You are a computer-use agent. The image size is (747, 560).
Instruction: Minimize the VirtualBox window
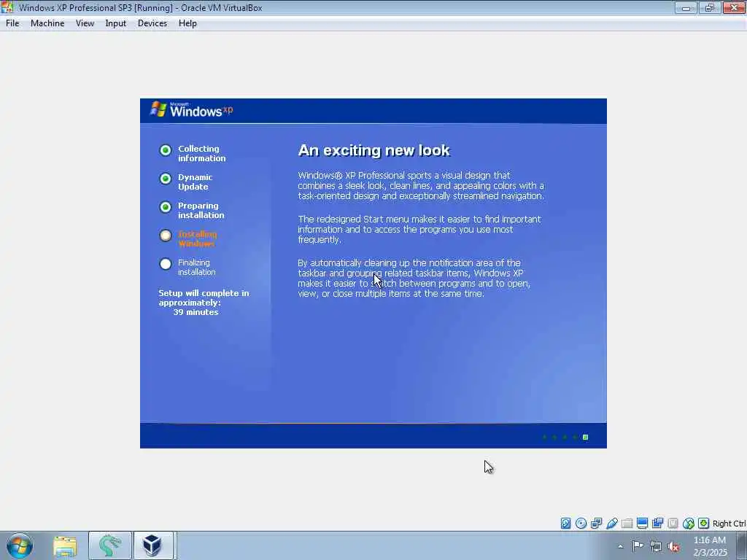[x=686, y=7]
